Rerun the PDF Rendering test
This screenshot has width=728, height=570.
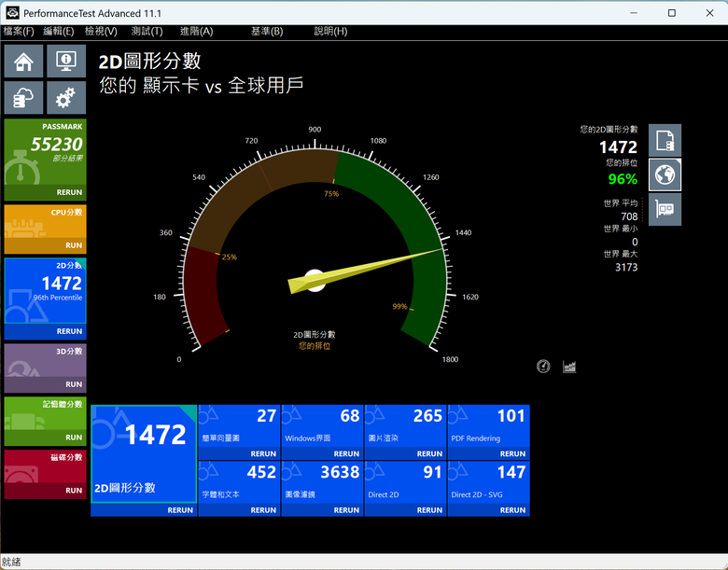(x=488, y=453)
